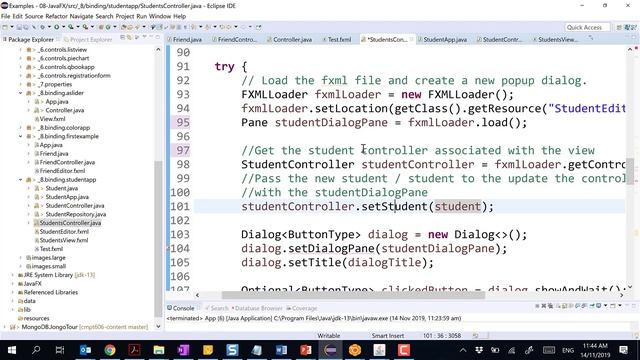640x360 pixels.
Task: Open the Navigate menu
Action: [x=81, y=16]
